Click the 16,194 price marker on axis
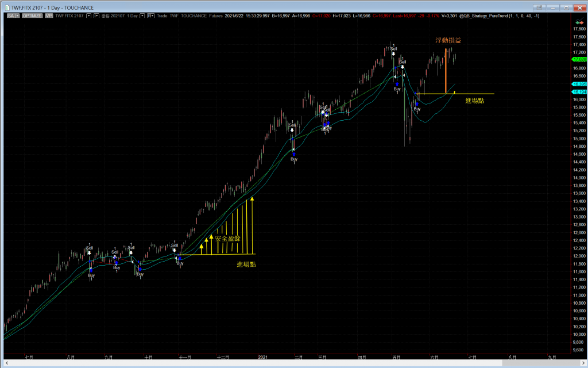The height and width of the screenshot is (368, 588). 579,92
